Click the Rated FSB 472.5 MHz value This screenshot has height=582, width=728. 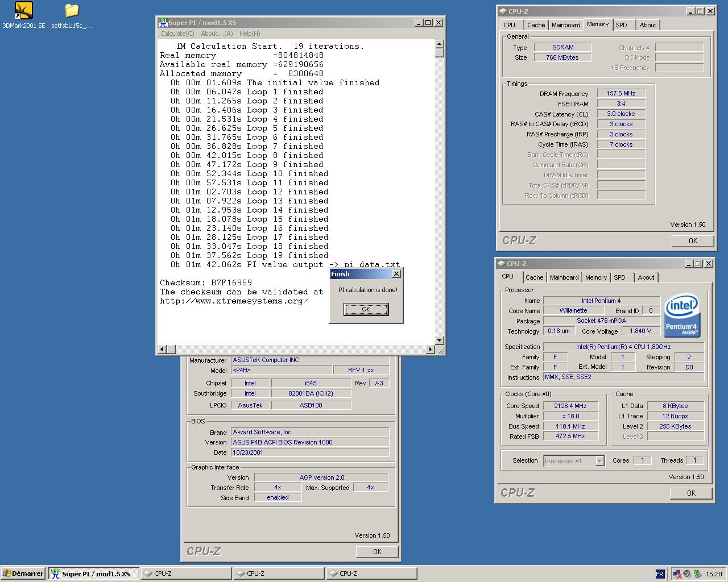[570, 436]
